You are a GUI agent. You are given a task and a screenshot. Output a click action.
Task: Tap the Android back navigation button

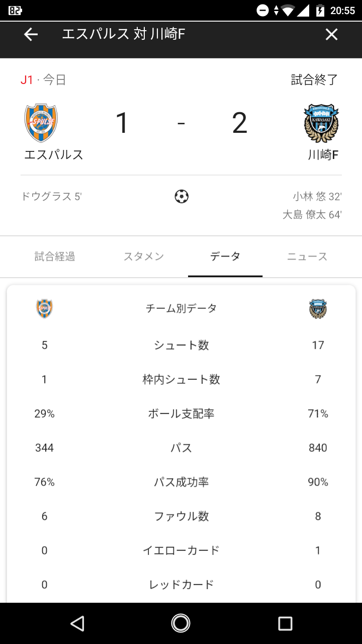pos(77,623)
